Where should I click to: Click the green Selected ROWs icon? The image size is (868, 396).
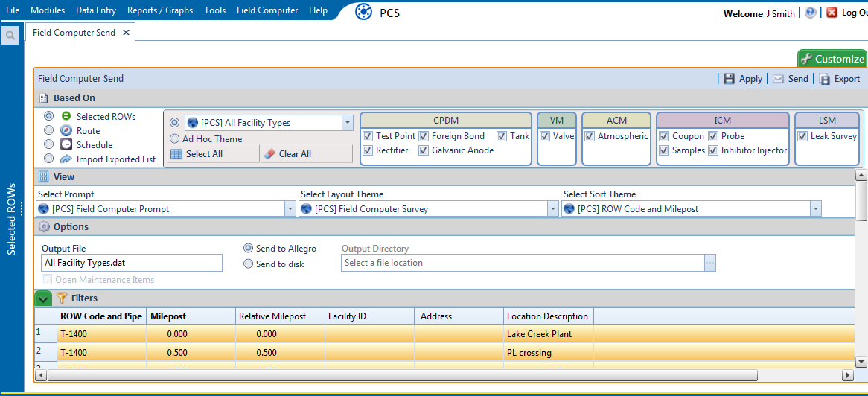click(66, 116)
